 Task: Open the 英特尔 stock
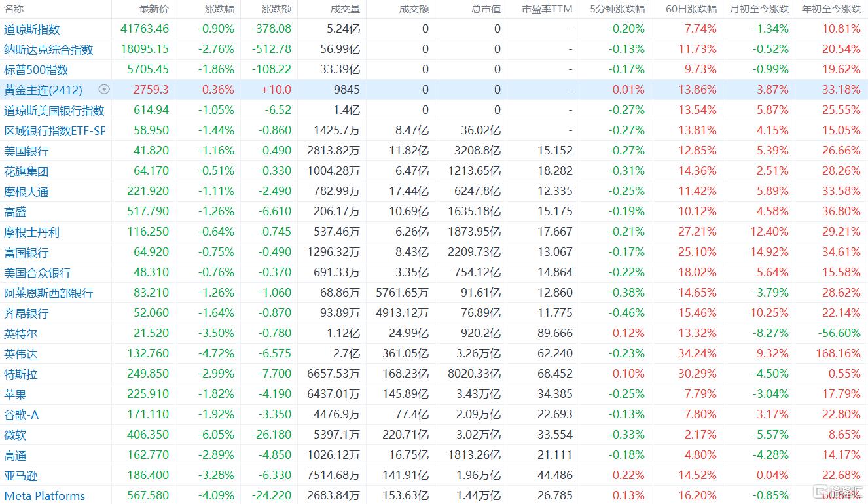[x=21, y=334]
